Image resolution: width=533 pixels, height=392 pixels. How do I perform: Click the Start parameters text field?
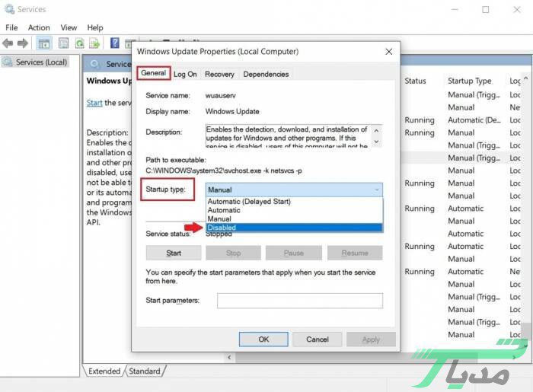(299, 301)
